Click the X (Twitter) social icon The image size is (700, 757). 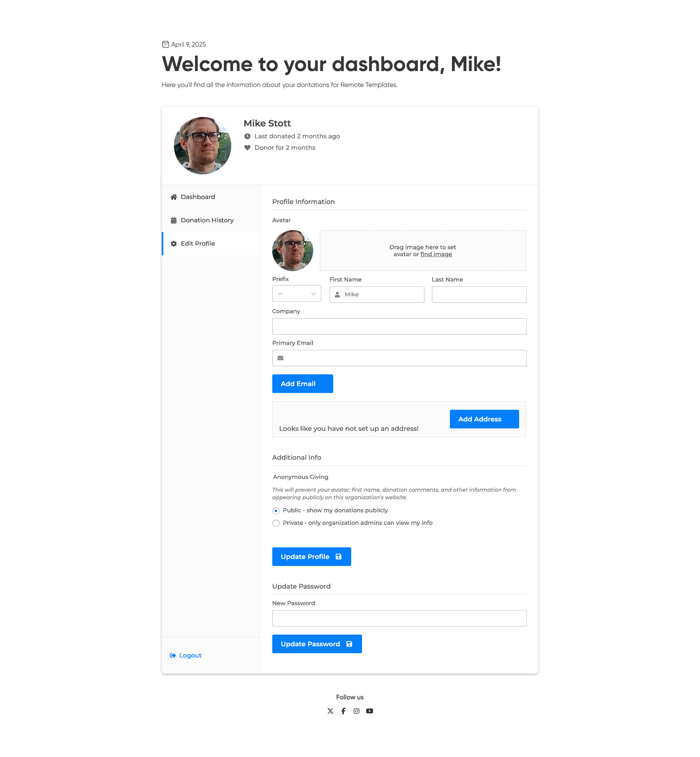[x=330, y=711]
